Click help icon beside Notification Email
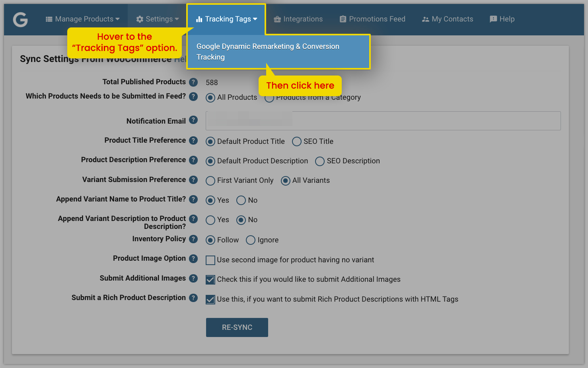The width and height of the screenshot is (588, 368). click(x=193, y=120)
